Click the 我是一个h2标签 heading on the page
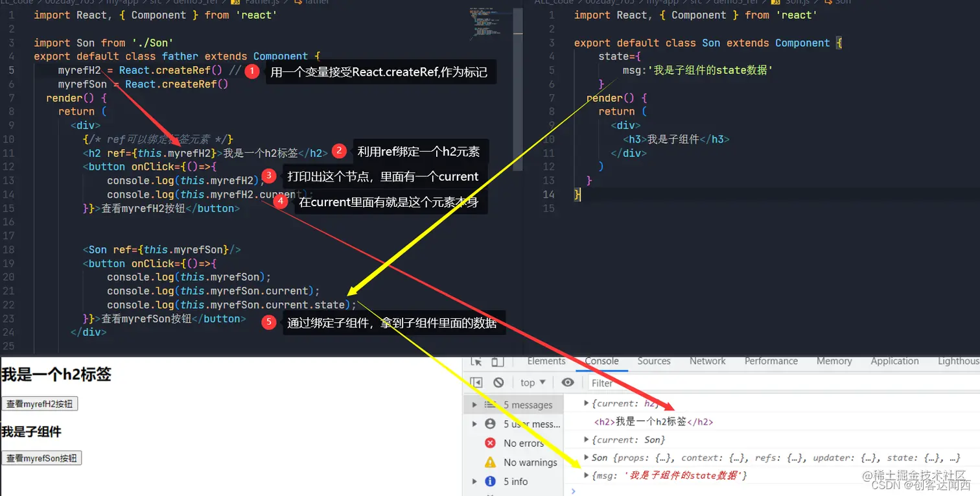The height and width of the screenshot is (496, 980). (56, 374)
